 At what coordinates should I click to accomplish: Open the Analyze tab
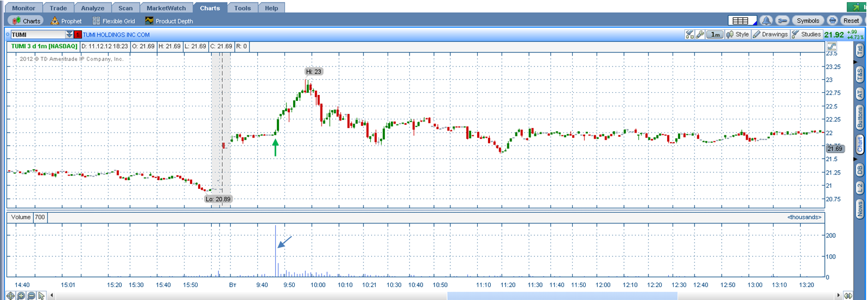(x=93, y=8)
